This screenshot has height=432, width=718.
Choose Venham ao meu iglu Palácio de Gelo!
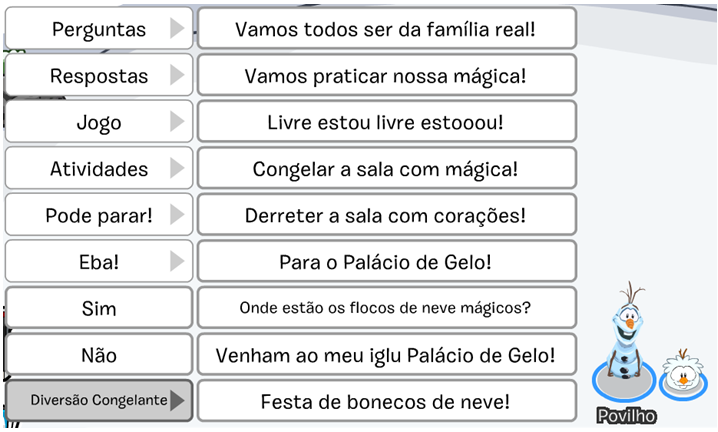(386, 355)
